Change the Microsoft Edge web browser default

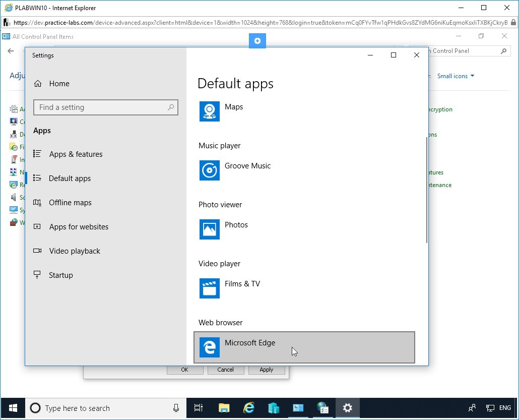pyautogui.click(x=304, y=347)
